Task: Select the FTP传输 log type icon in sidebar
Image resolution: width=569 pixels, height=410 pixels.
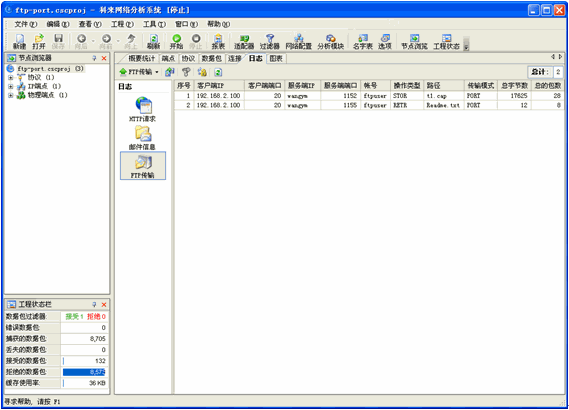Action: pyautogui.click(x=143, y=166)
